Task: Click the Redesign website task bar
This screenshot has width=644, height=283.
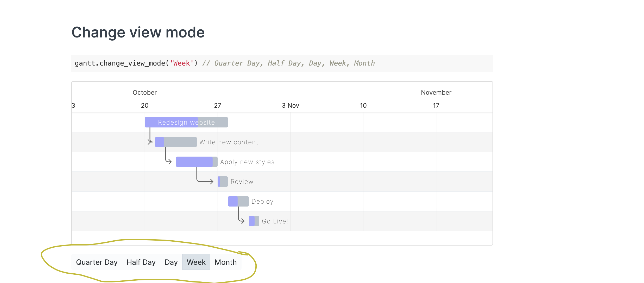Action: (x=186, y=122)
